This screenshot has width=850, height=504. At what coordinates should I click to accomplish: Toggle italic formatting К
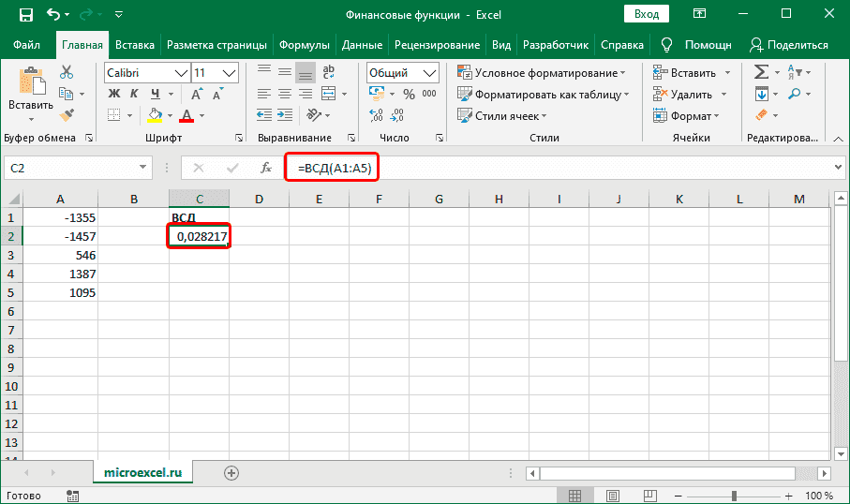(x=132, y=93)
